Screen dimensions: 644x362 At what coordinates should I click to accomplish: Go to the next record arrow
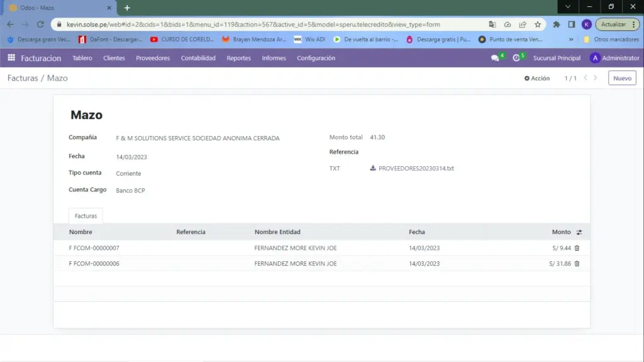pyautogui.click(x=597, y=79)
